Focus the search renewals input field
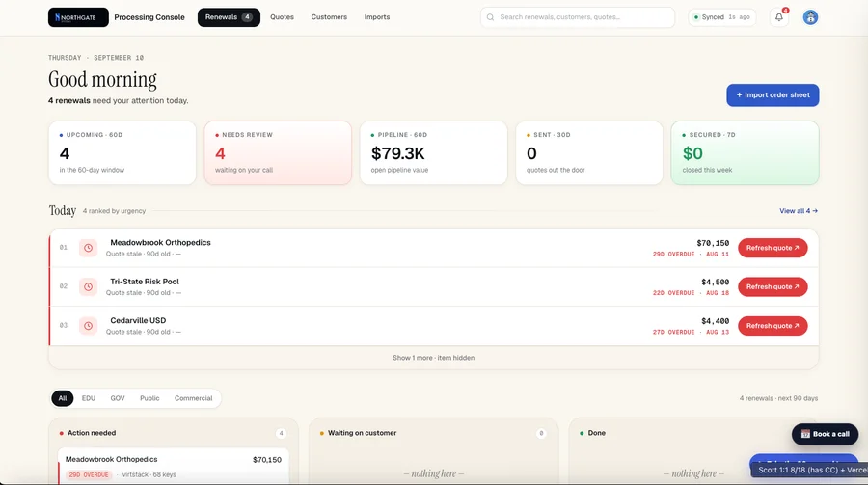This screenshot has width=868, height=485. coord(578,17)
